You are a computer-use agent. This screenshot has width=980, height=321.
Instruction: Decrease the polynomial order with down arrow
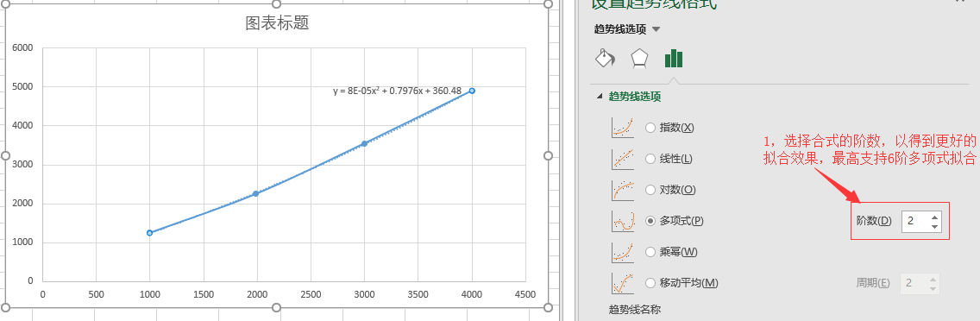(x=933, y=226)
